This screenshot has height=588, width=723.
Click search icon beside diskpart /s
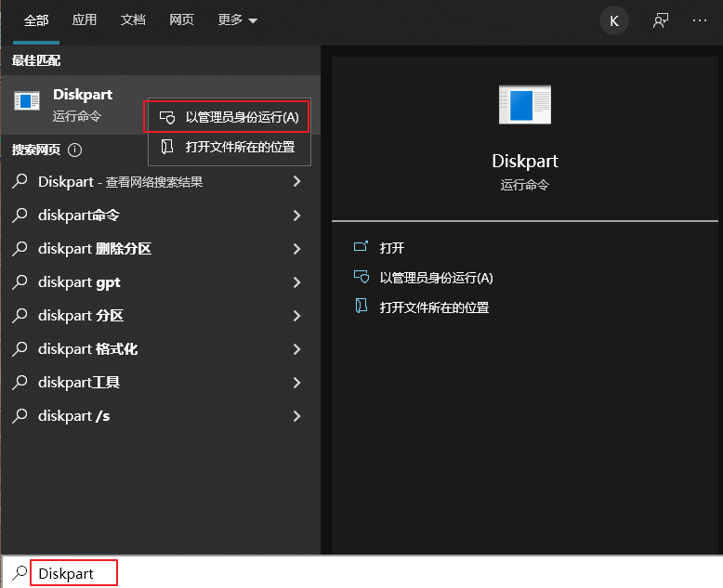[20, 415]
